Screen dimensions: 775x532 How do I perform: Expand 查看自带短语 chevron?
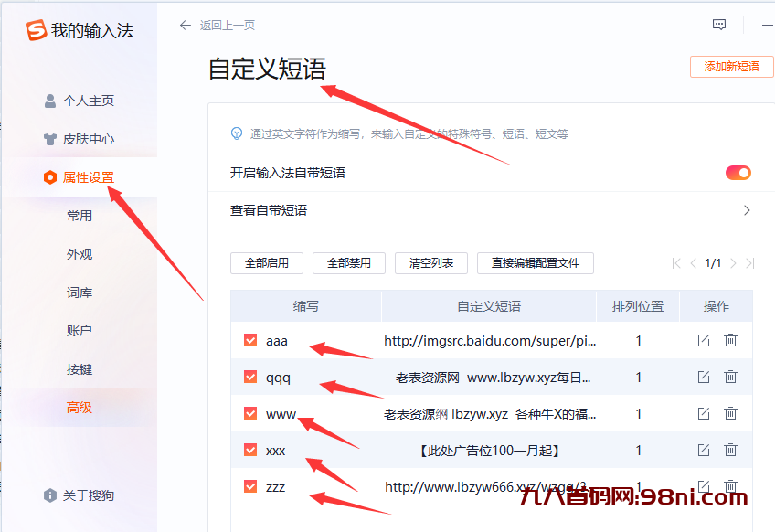(746, 210)
